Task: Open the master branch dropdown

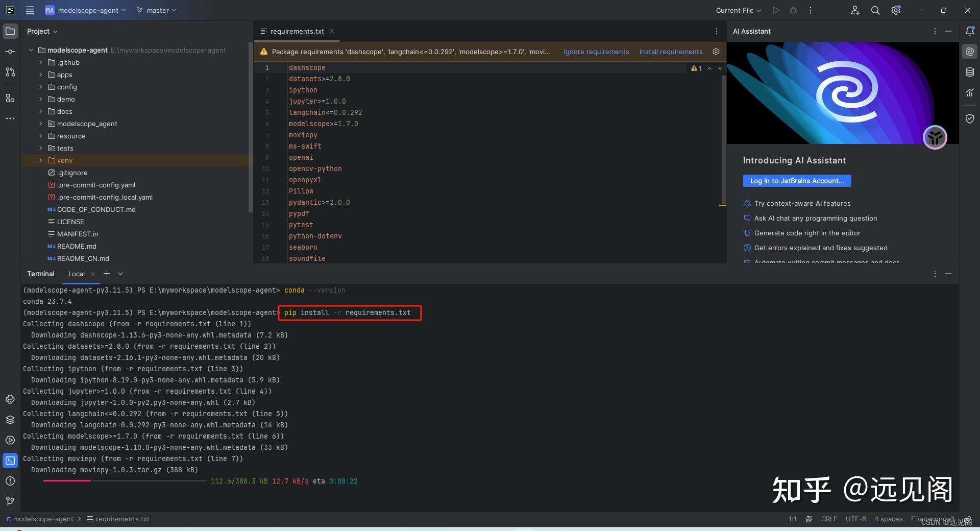Action: click(x=157, y=10)
